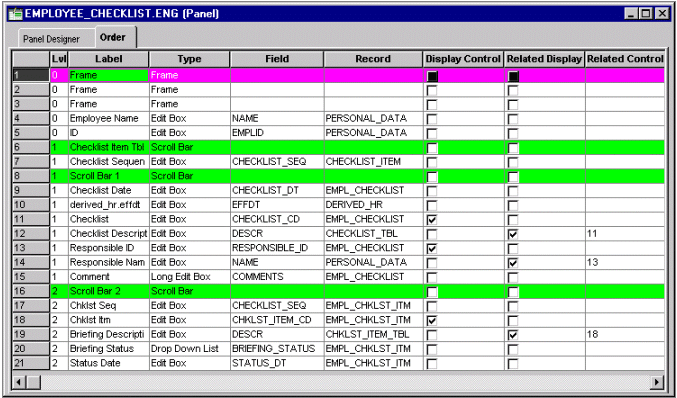Check Display Control for BRIEFING_STATUS row
Screen dimensions: 677x398
(x=432, y=350)
